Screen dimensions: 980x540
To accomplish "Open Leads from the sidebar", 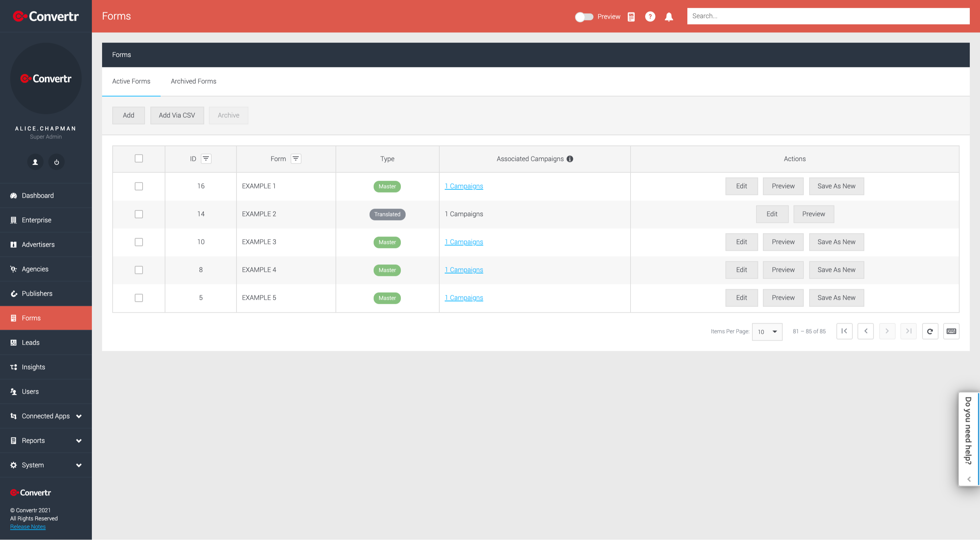I will (46, 343).
